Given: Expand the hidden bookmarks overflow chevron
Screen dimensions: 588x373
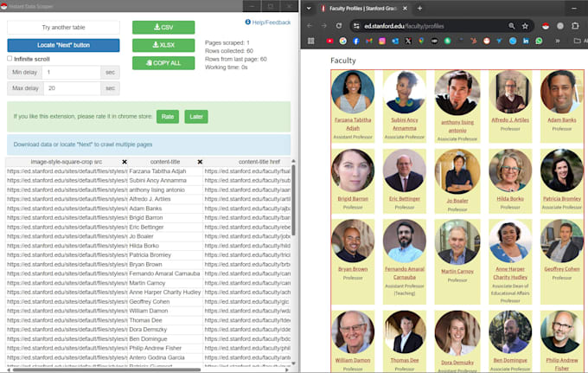Looking at the screenshot, I should [558, 41].
